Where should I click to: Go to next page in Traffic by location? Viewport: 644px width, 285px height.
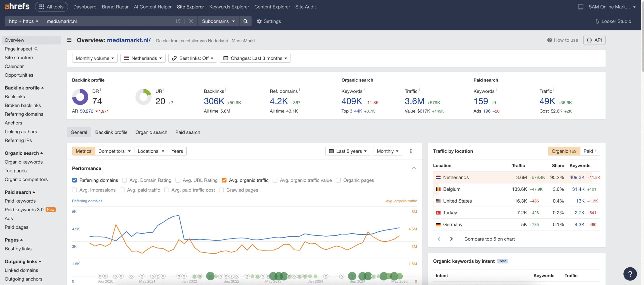tap(451, 239)
